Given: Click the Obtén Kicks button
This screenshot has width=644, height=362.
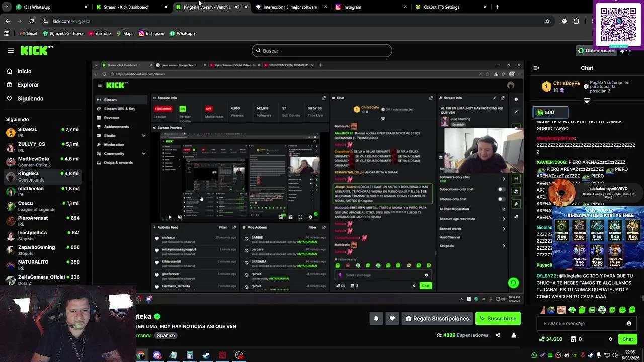Looking at the screenshot, I should (597, 51).
